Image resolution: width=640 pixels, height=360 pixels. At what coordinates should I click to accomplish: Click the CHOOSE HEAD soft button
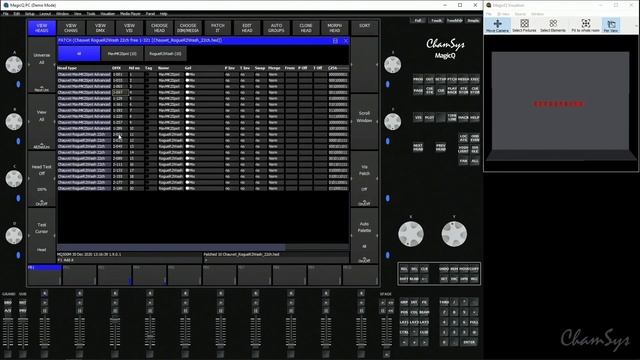pos(159,28)
